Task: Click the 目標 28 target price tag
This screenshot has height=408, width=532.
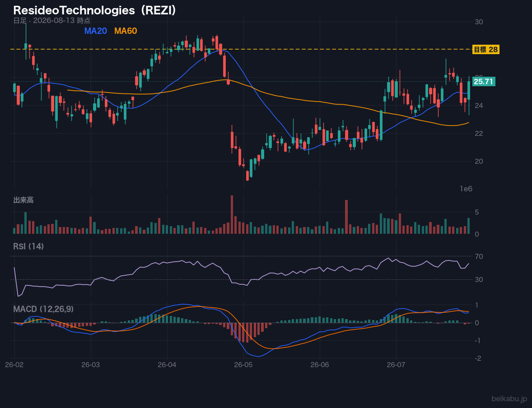Action: point(485,50)
